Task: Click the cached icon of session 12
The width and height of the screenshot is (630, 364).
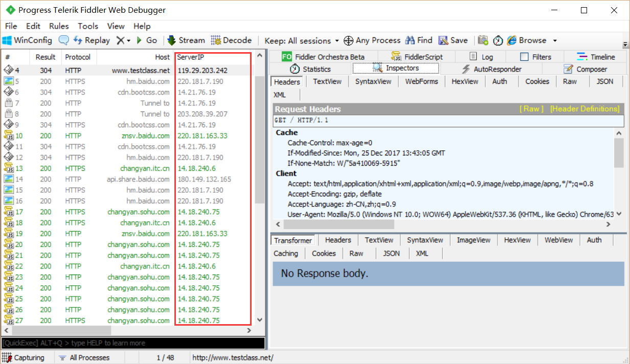Action: tap(9, 157)
